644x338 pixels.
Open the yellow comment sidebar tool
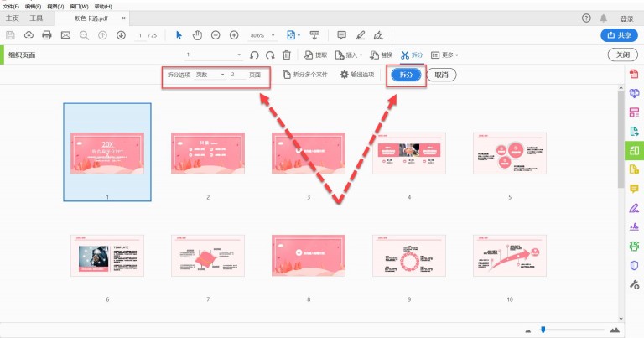634,189
